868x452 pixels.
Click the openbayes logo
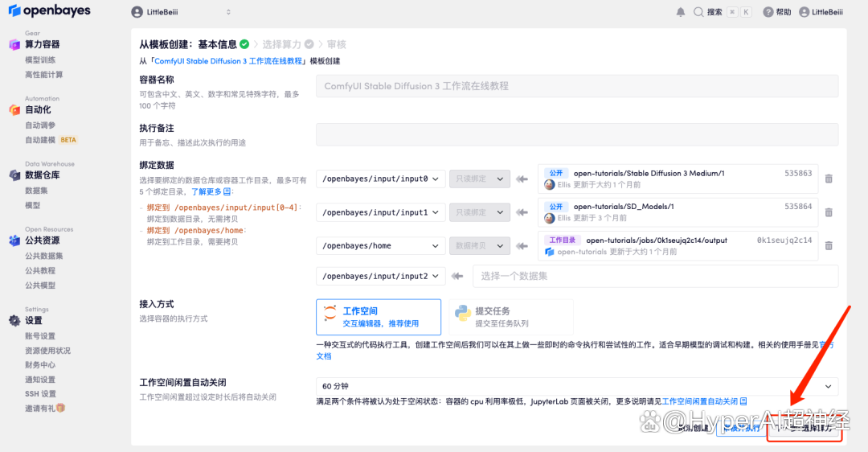[x=49, y=10]
